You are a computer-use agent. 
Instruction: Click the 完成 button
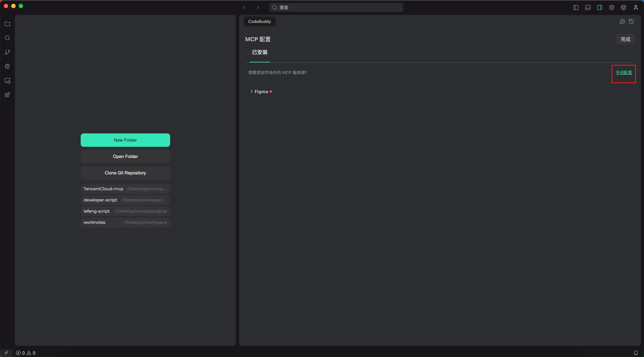tap(625, 39)
